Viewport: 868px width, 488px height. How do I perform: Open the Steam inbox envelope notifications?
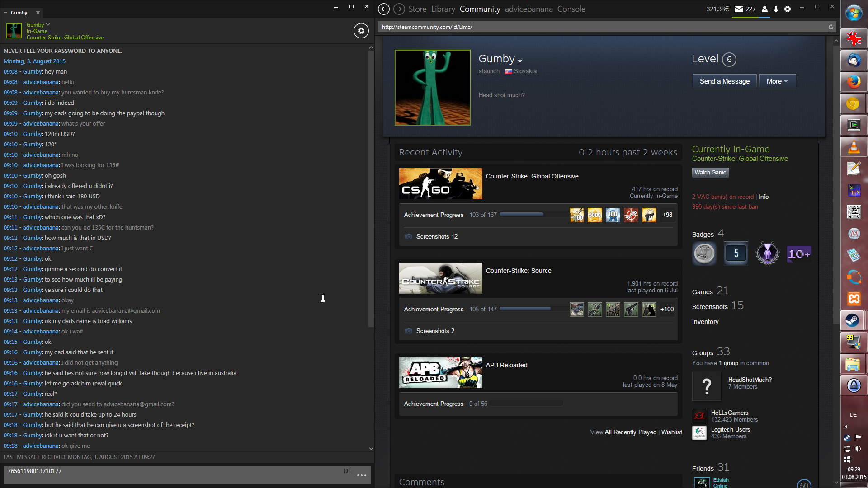click(739, 9)
